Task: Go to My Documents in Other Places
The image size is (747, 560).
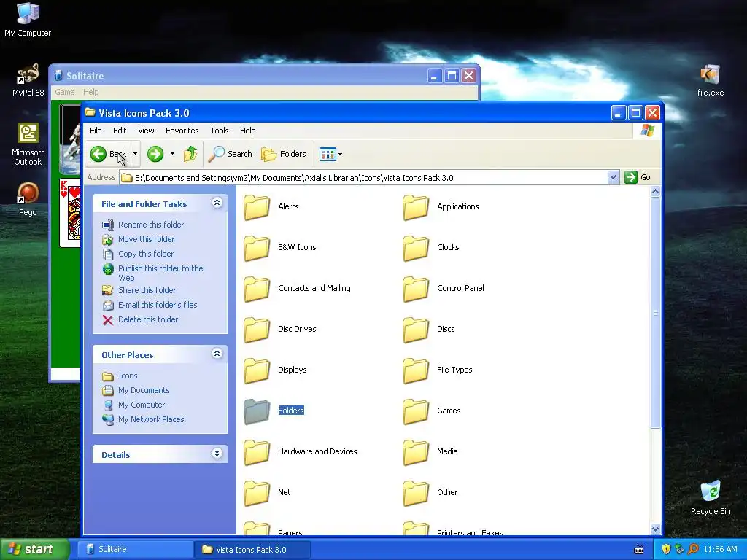Action: (144, 390)
